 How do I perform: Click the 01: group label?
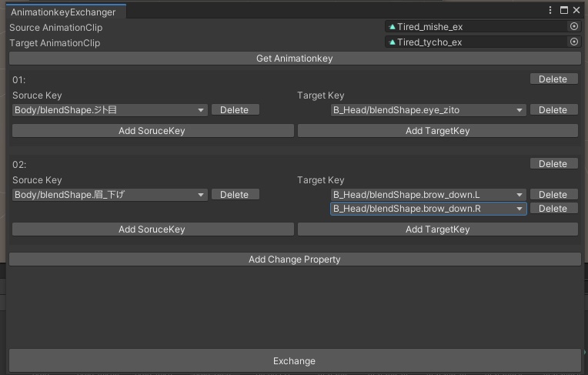pos(18,79)
